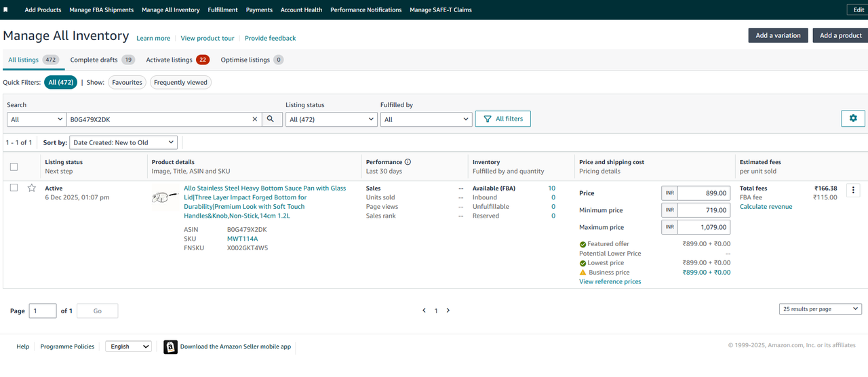Change the 25 results per page dropdown

click(821, 309)
